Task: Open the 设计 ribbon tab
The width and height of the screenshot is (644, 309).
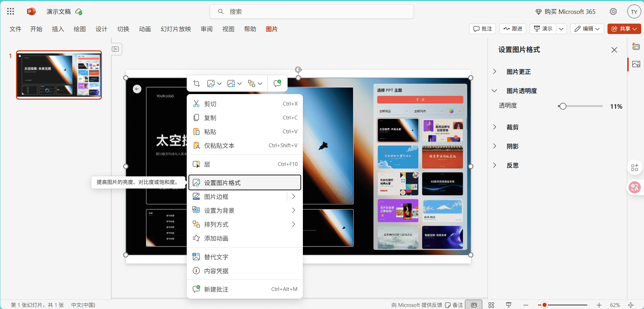Action: [x=102, y=29]
